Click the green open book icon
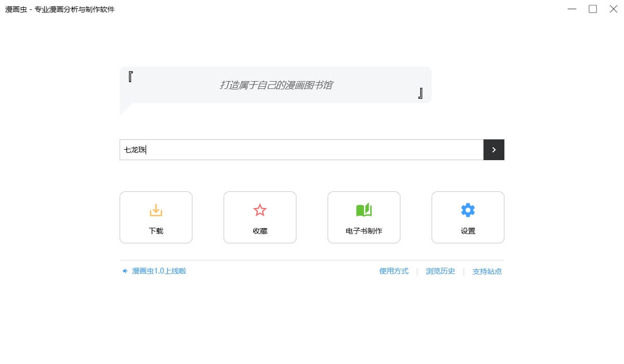 (364, 210)
